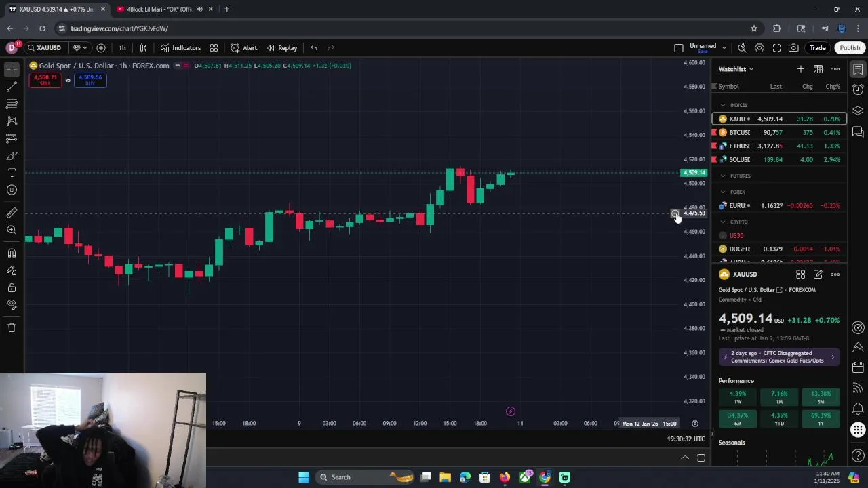Toggle hide all drawings eye icon
Viewport: 868px width, 488px height.
(12, 305)
